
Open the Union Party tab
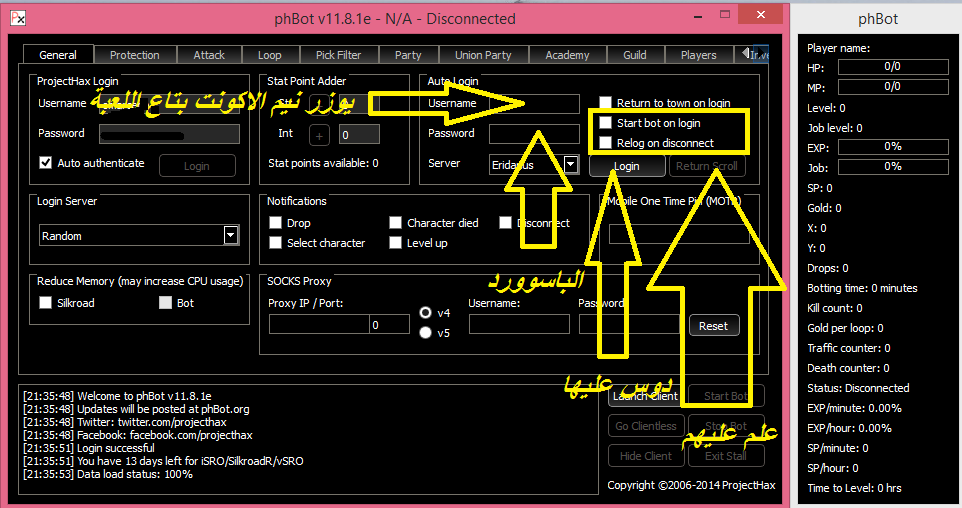483,55
